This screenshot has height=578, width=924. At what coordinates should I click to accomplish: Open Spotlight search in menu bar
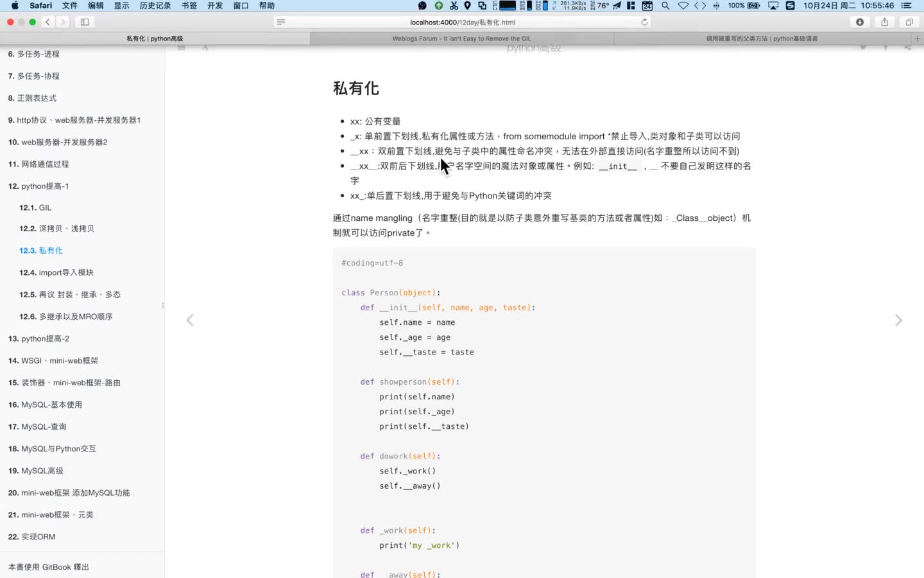[665, 5]
